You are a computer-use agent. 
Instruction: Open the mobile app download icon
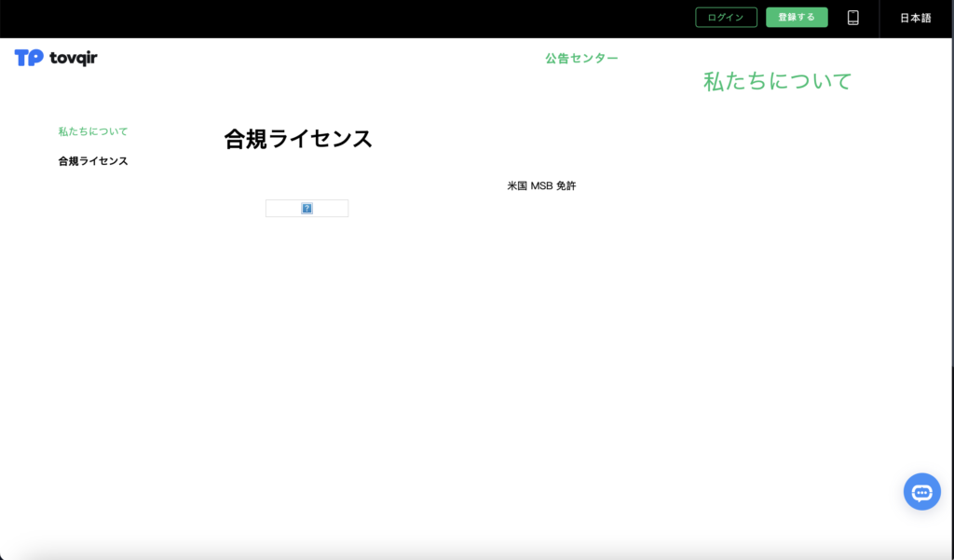tap(853, 18)
